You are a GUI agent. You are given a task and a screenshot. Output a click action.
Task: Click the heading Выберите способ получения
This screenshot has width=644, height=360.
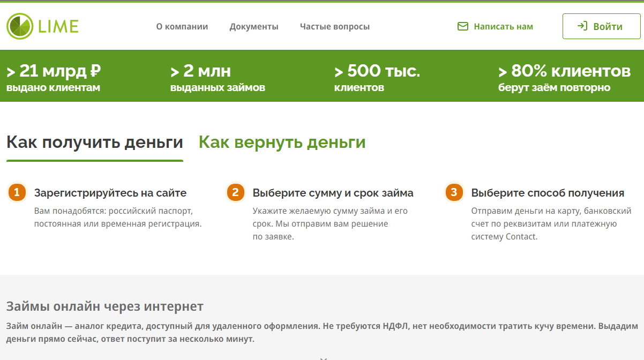[x=548, y=193]
